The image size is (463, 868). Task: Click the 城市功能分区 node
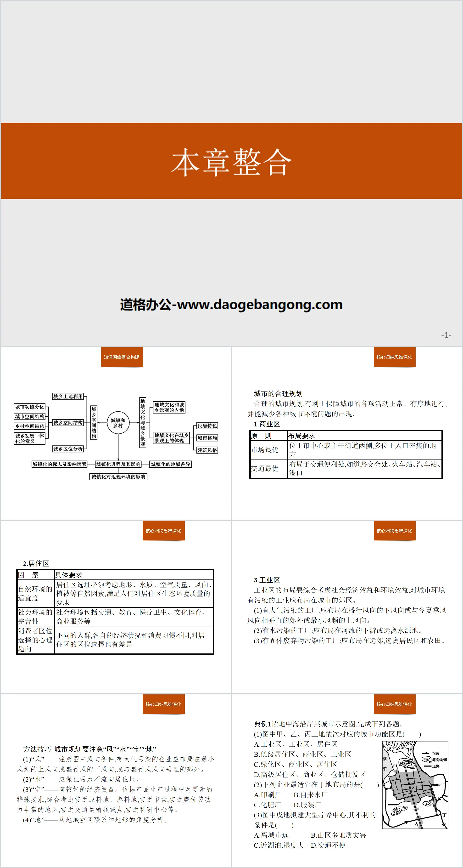click(x=30, y=407)
